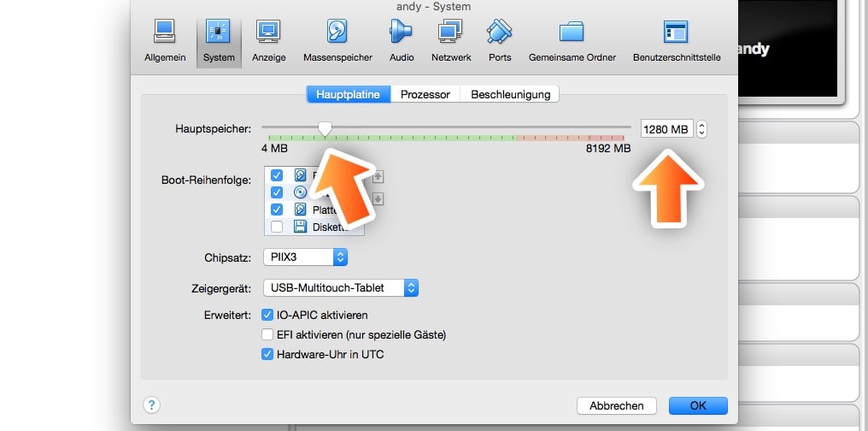Click the help question mark icon
Screen dimensions: 868x431
click(151, 405)
